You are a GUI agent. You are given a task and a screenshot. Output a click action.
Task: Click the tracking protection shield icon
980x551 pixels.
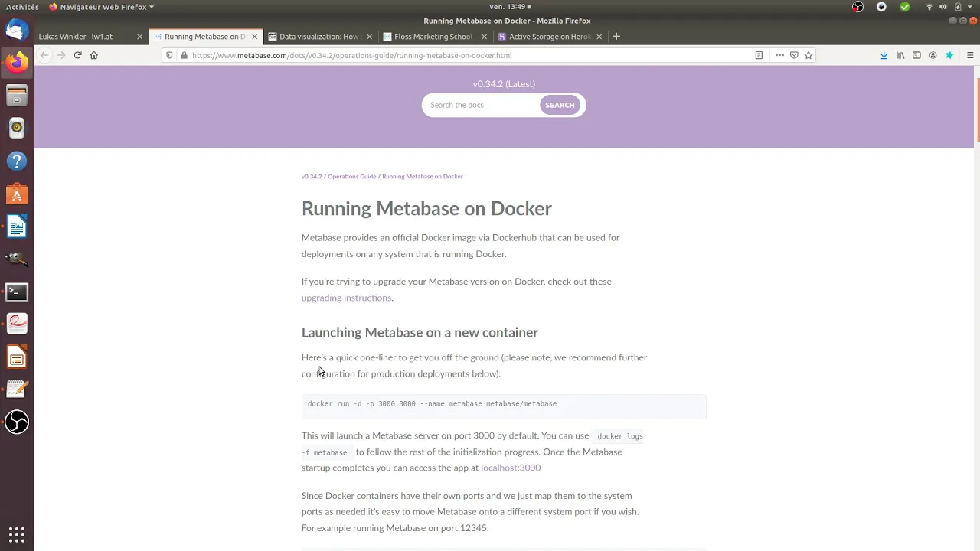(x=170, y=55)
